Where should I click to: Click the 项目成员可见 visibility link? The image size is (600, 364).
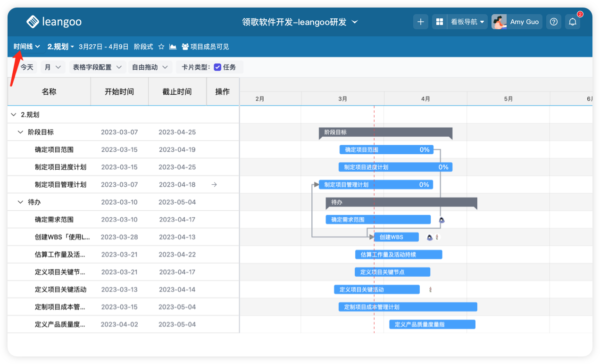(x=205, y=47)
